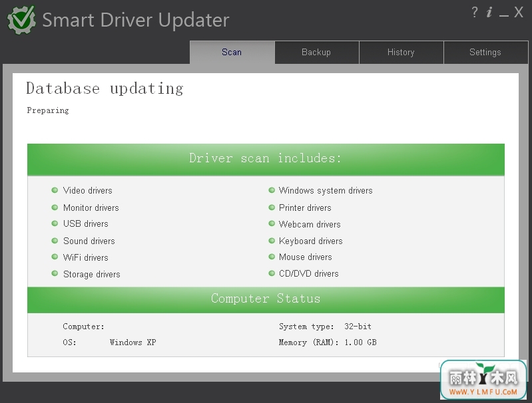532x403 pixels.
Task: Click the "Smart Driver Updater" title text
Action: click(136, 20)
